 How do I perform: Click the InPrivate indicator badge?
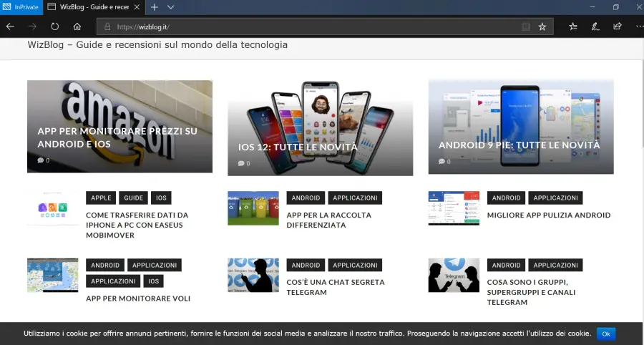21,7
